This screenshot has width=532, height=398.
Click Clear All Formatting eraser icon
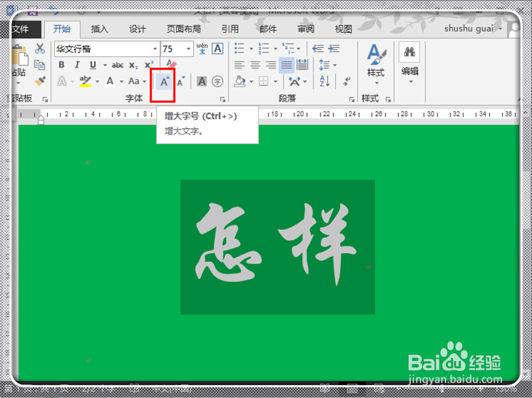pos(172,64)
